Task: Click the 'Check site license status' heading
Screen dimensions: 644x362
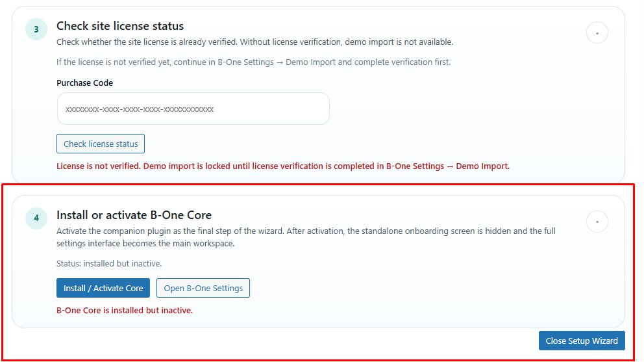Action: coord(120,26)
